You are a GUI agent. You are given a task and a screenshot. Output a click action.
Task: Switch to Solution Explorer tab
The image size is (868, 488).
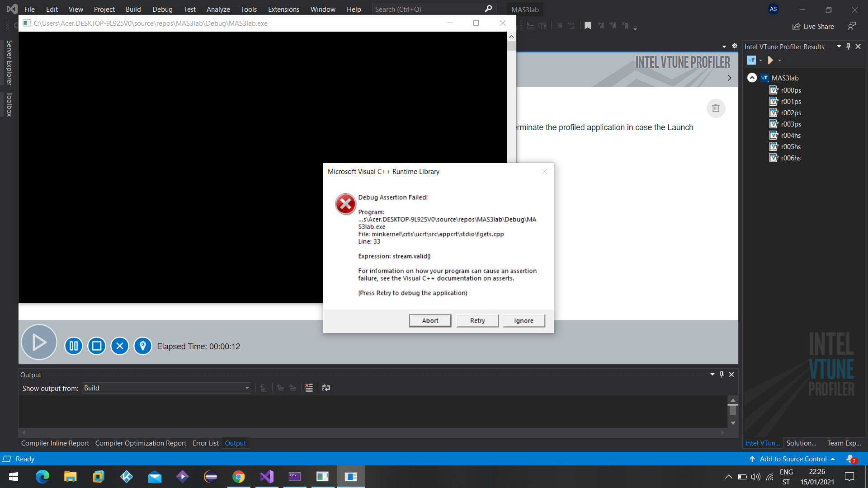click(801, 443)
